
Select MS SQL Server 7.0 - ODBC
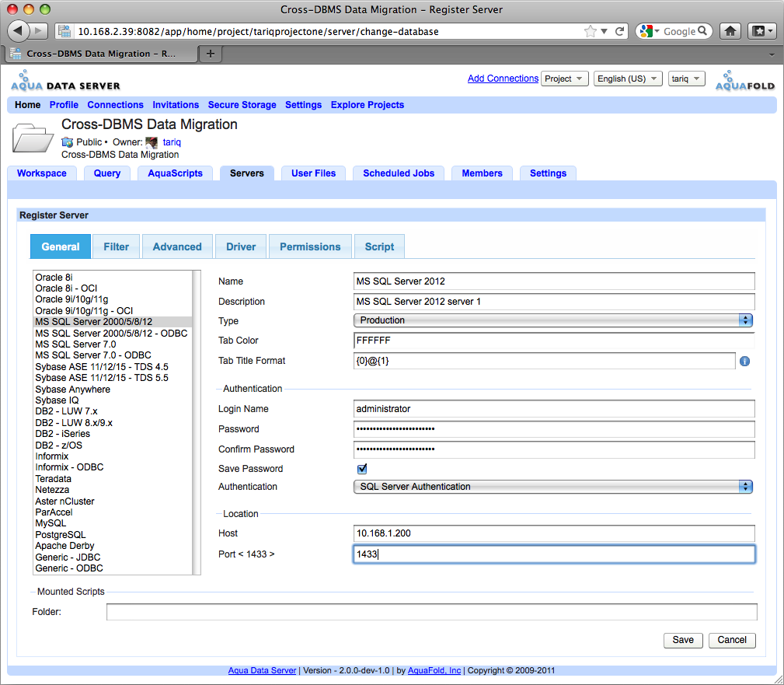pyautogui.click(x=113, y=355)
